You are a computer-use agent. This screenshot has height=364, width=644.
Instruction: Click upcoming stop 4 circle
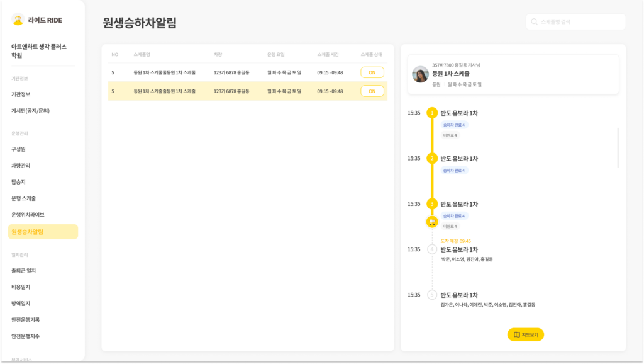click(432, 249)
